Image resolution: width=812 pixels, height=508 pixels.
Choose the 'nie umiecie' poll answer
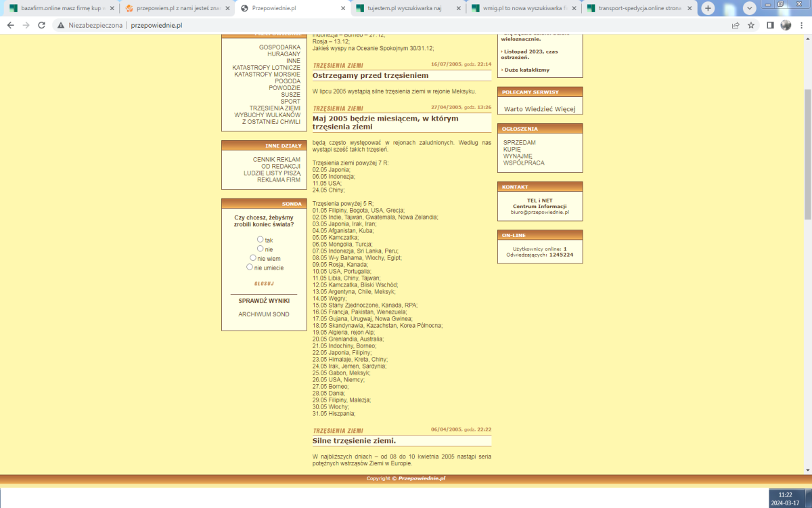250,267
